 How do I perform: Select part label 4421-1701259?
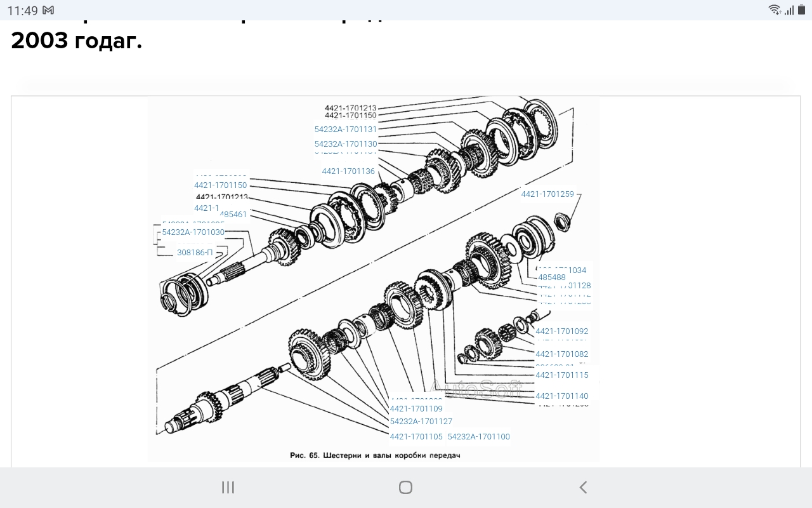tap(547, 194)
